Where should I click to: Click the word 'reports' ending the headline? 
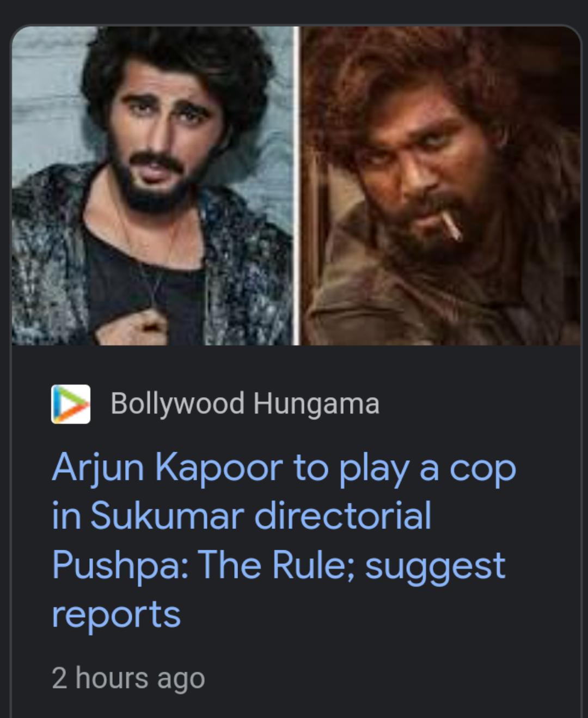(116, 614)
